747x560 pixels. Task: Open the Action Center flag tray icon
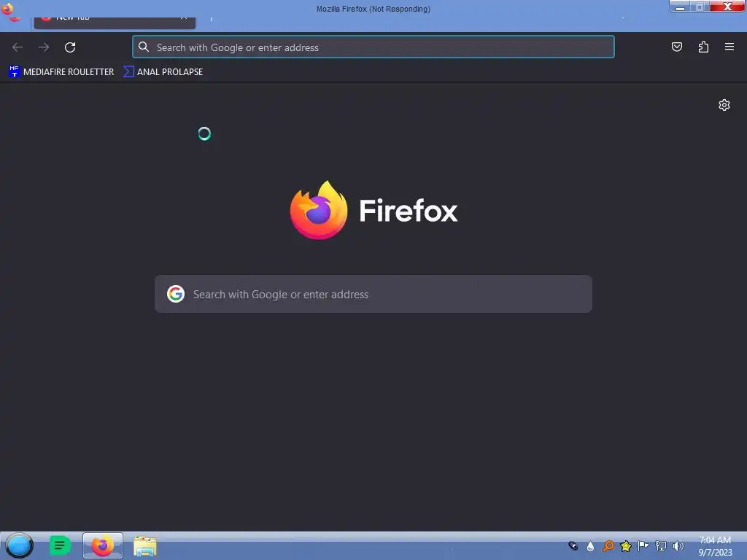[x=643, y=546]
